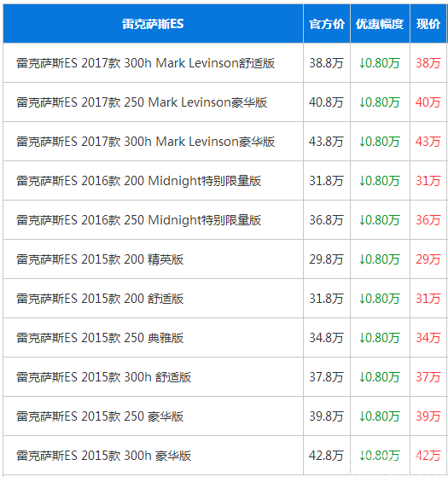Click the 优惠幅度 column header

(x=380, y=24)
